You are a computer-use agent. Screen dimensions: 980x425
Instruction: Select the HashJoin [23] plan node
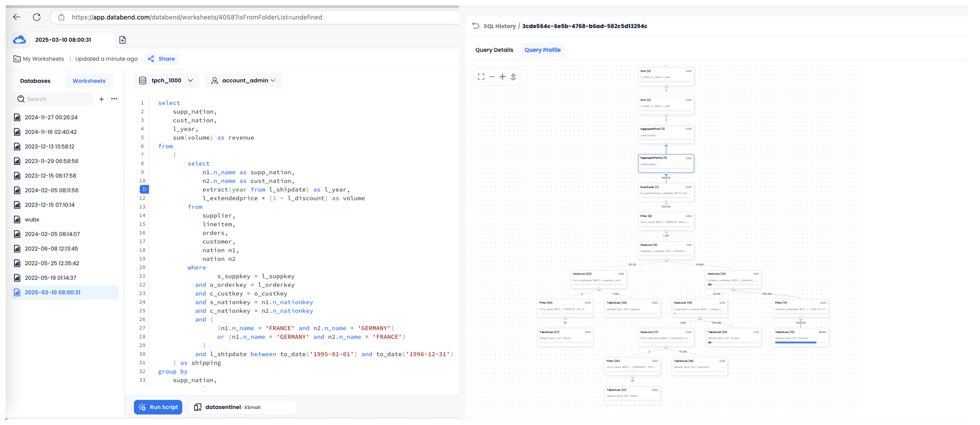tap(599, 279)
